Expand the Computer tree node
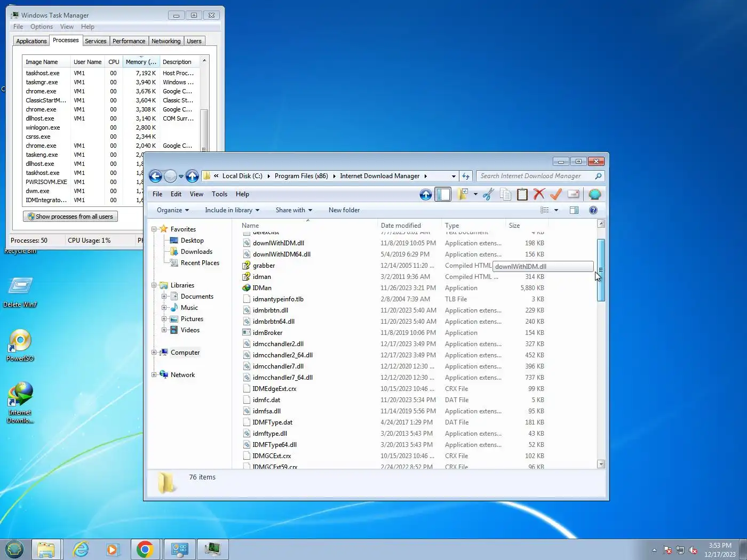This screenshot has width=747, height=560. point(154,353)
